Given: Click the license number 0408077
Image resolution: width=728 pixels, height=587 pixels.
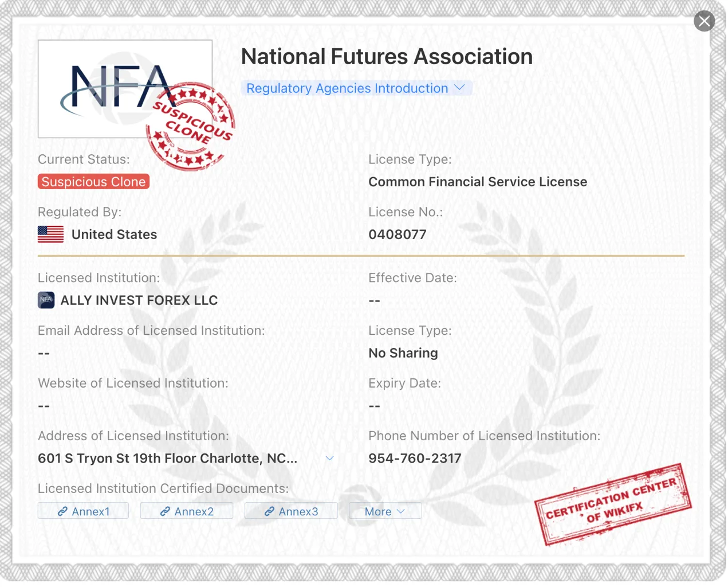Looking at the screenshot, I should [x=398, y=234].
